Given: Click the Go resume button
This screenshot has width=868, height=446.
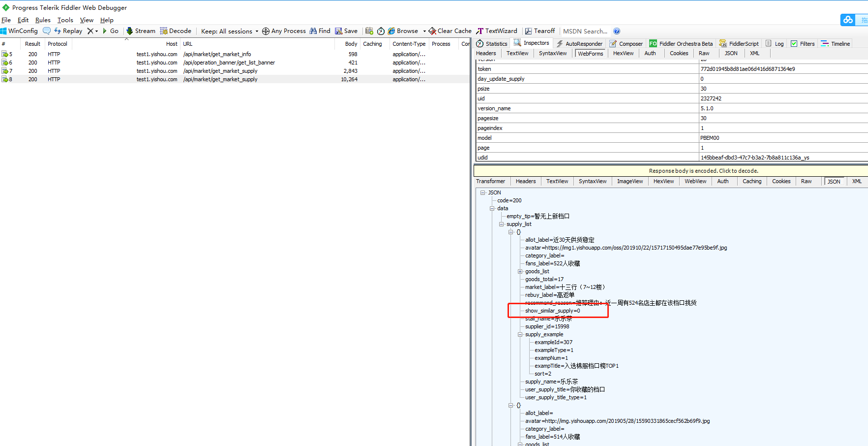Looking at the screenshot, I should click(111, 31).
